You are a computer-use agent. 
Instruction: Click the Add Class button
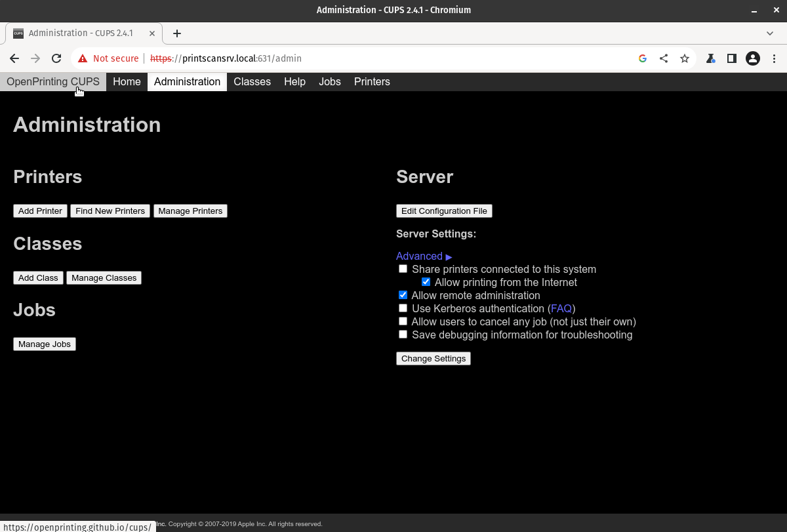pos(38,278)
